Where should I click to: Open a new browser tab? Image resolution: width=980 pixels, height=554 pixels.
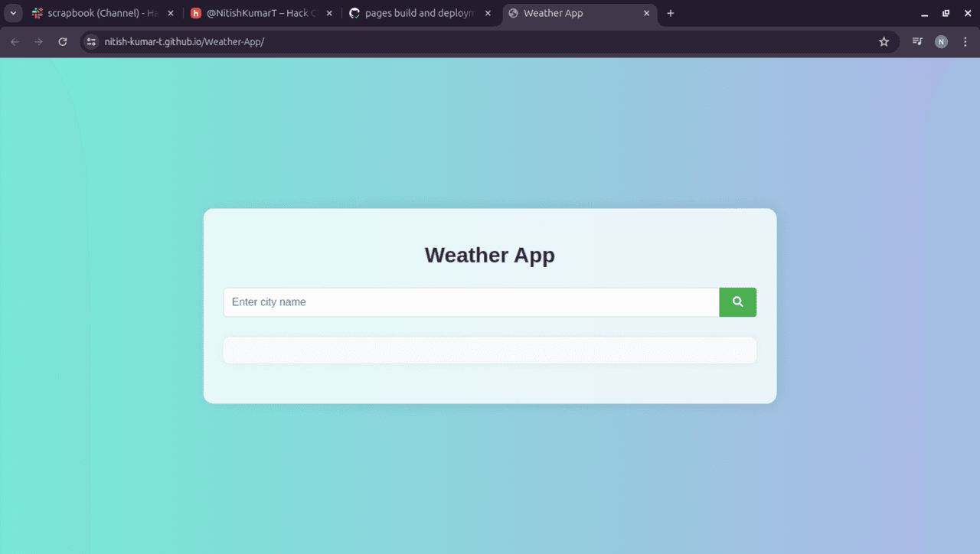(x=671, y=13)
